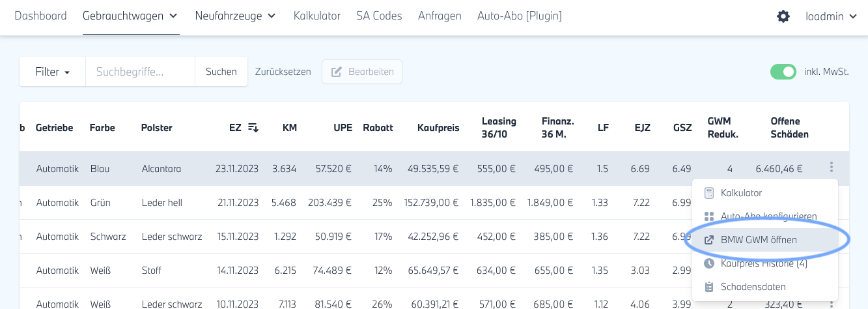Click the Suchbegriffe search input field
Screen dimensions: 868x309
(x=140, y=72)
